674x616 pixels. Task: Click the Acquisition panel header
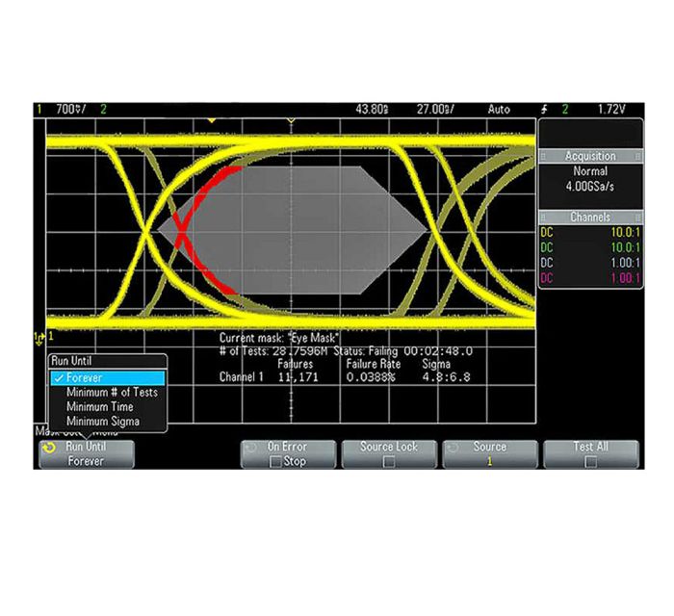tap(590, 156)
